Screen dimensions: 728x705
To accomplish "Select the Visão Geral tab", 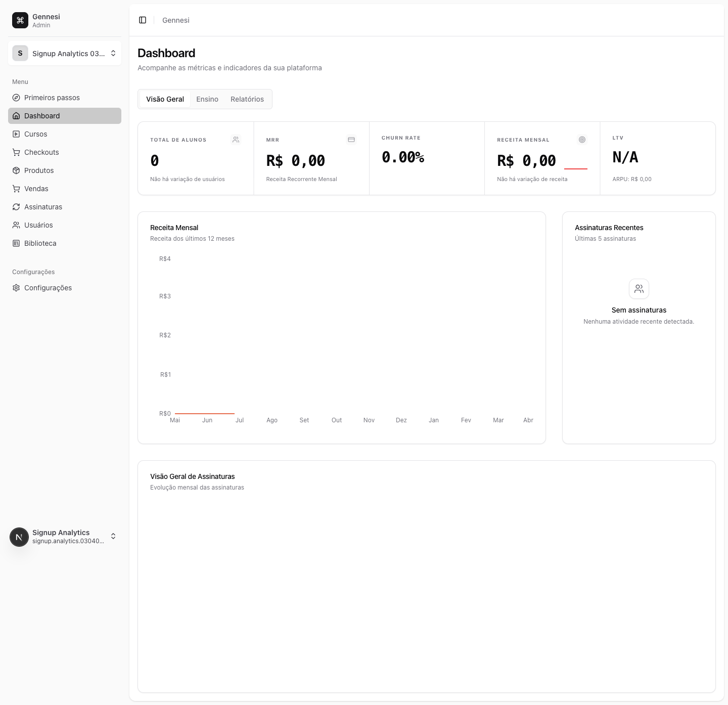I will point(165,99).
